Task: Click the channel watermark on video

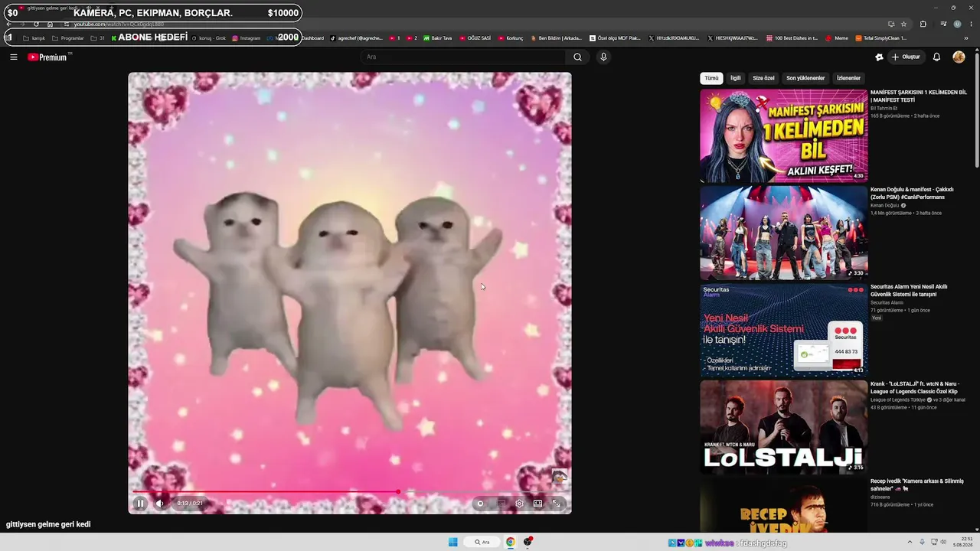Action: click(x=560, y=477)
